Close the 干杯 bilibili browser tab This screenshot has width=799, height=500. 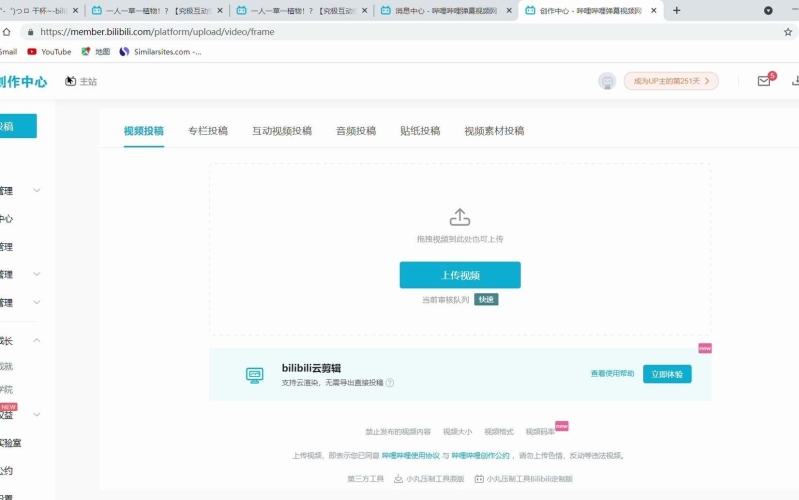pos(75,10)
